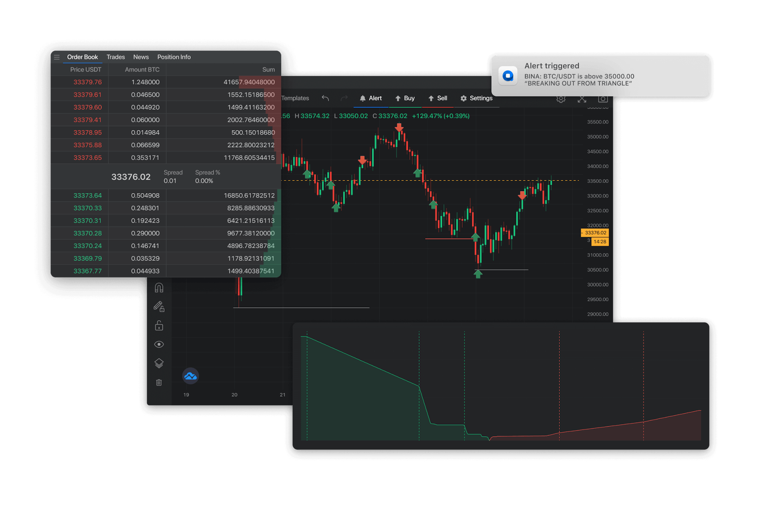Click the 14:28 countdown label on price axis
760x532 pixels.
pos(600,242)
